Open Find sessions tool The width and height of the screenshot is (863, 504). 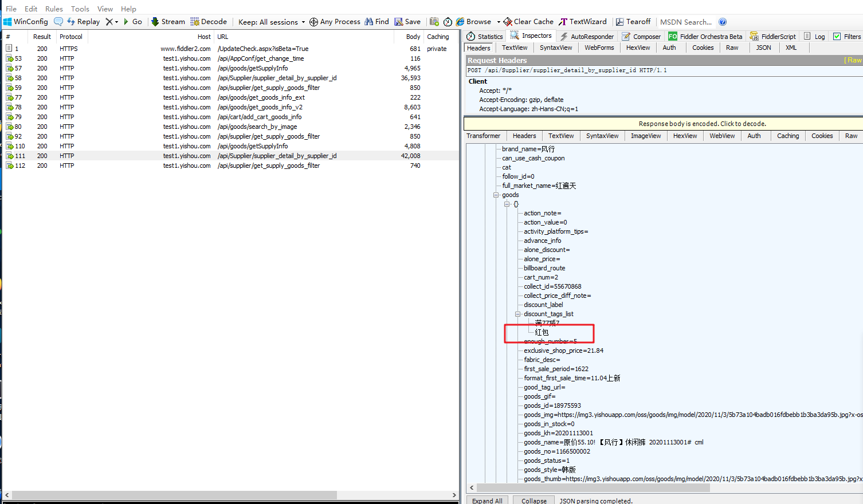tap(377, 22)
